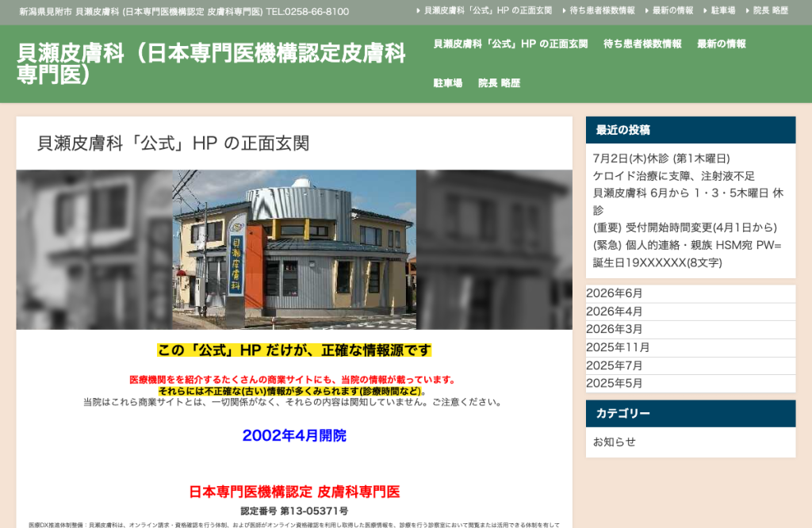
Task: Click the site title 貝瀬皮膚科 header link
Action: (x=211, y=63)
